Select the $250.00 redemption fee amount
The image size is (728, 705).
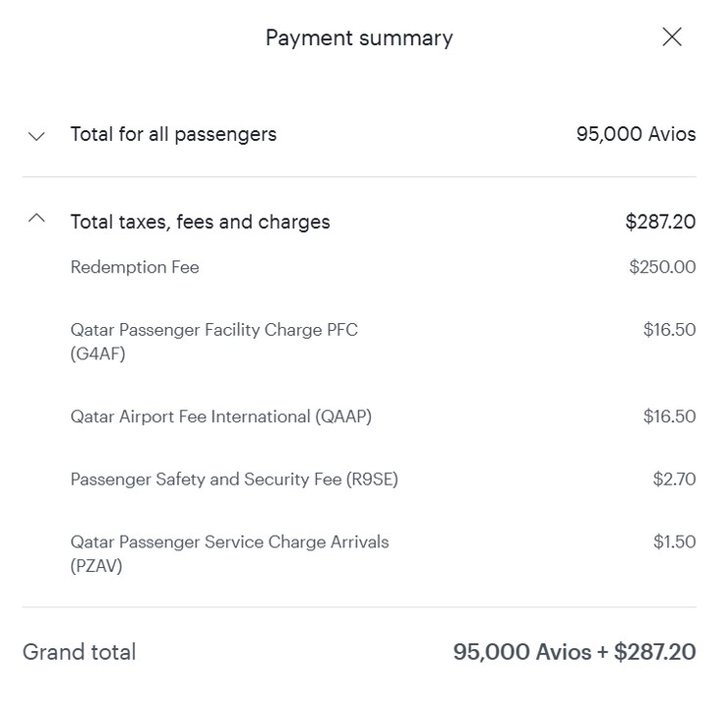coord(662,267)
